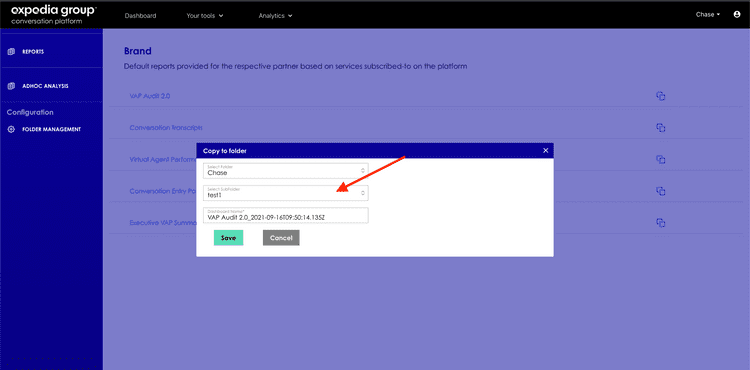Open the Select SubFolder dropdown showing test1

coord(286,193)
